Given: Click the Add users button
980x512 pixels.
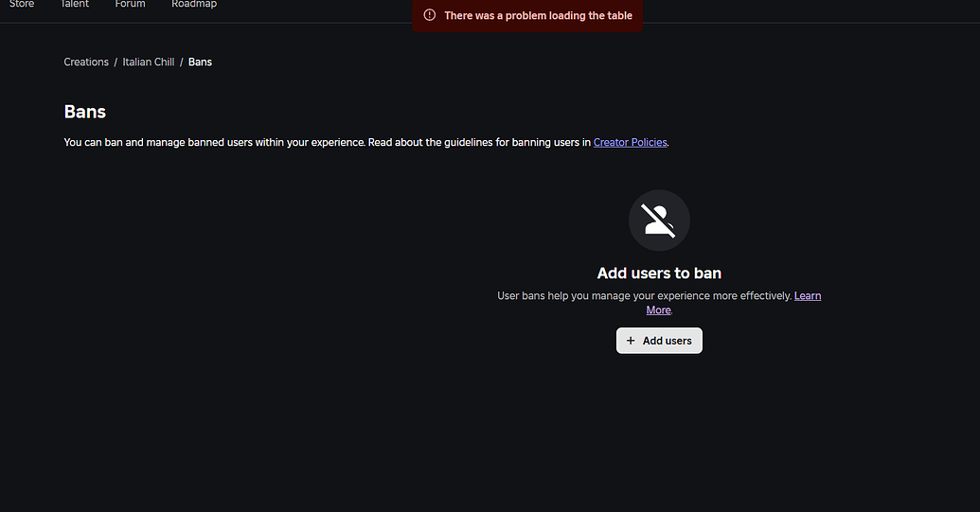Looking at the screenshot, I should pos(659,341).
